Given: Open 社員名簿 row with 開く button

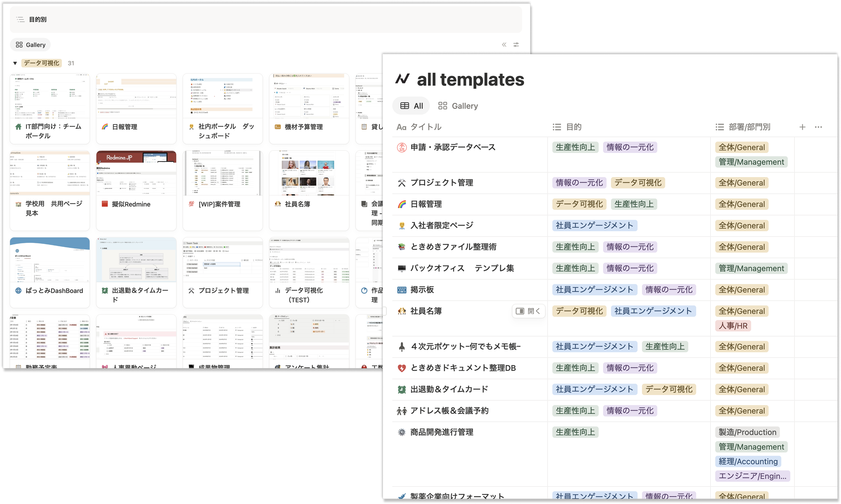Looking at the screenshot, I should [x=528, y=311].
